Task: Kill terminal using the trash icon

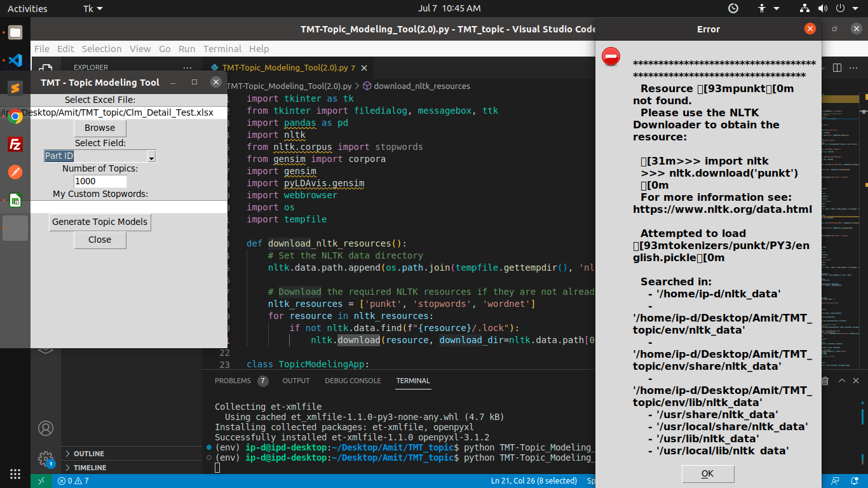Action: point(825,381)
